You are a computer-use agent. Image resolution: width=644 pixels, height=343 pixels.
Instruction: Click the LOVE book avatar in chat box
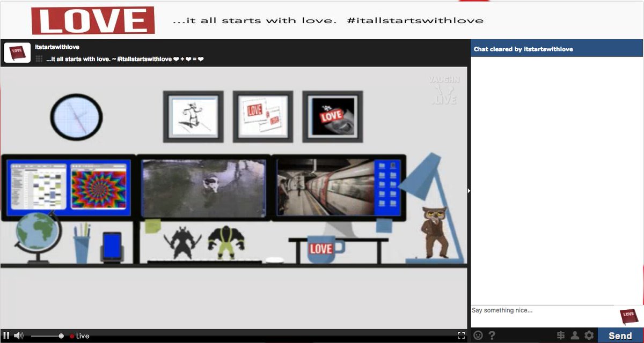[x=628, y=316]
